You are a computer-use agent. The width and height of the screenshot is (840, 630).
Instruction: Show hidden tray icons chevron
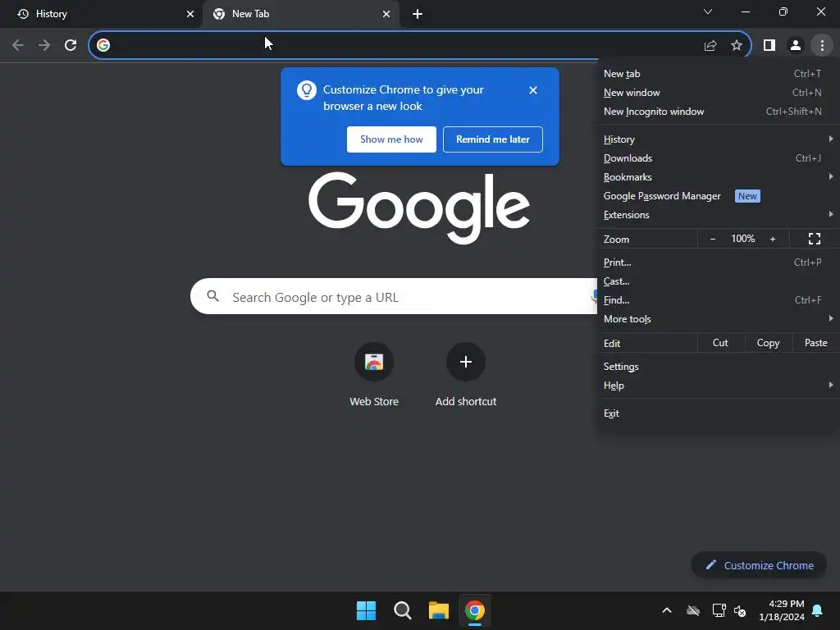pos(667,610)
